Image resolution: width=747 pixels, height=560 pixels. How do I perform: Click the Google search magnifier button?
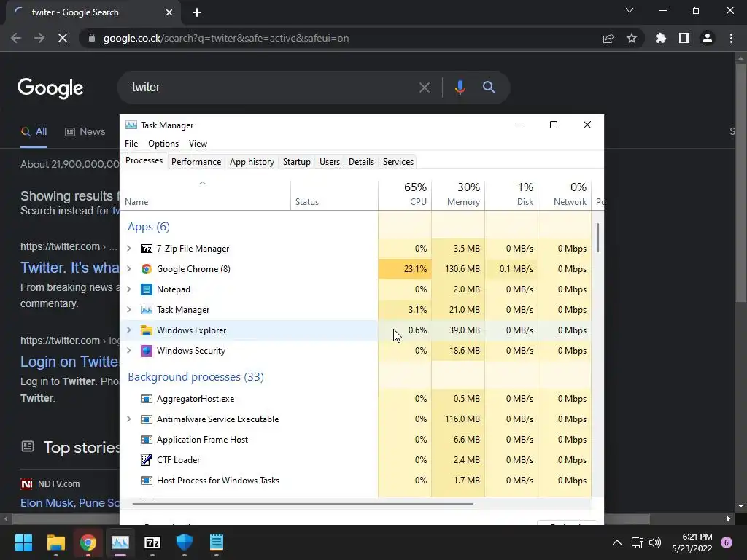(x=489, y=87)
